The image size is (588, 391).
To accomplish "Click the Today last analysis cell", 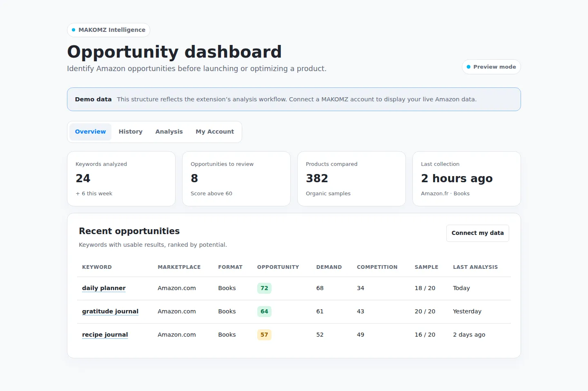I will point(461,288).
